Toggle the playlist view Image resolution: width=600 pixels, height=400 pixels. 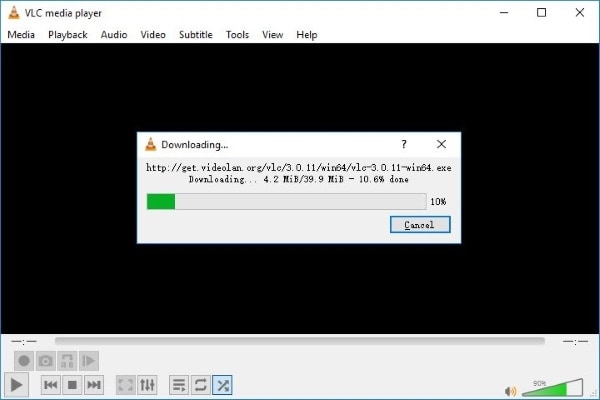pos(179,385)
